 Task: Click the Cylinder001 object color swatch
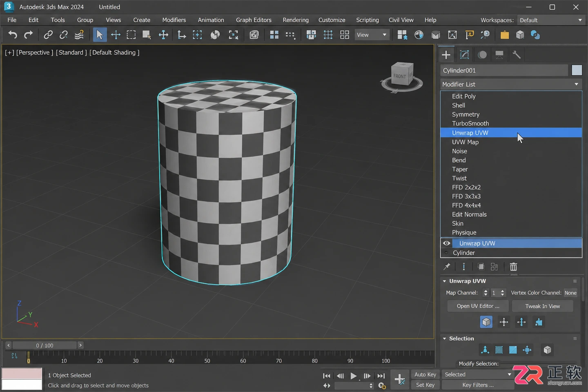point(577,70)
